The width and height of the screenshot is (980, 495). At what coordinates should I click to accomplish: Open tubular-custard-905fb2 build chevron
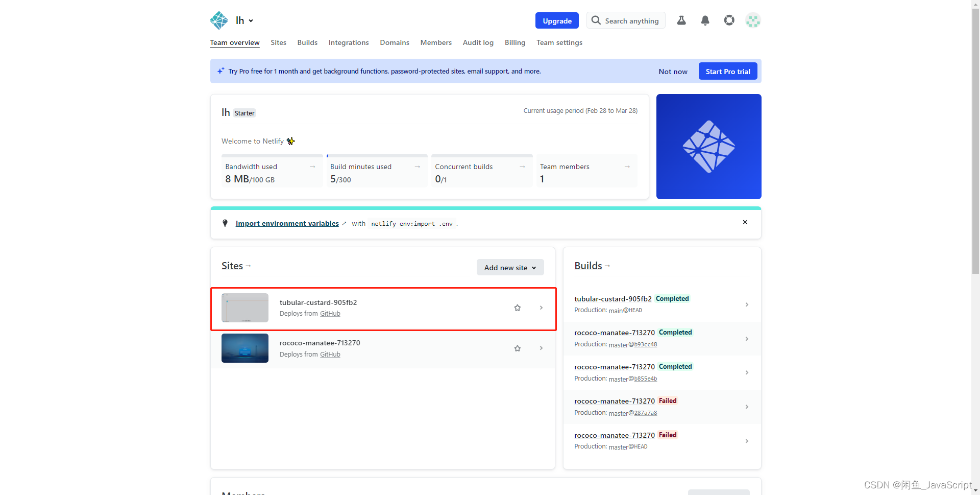[747, 304]
